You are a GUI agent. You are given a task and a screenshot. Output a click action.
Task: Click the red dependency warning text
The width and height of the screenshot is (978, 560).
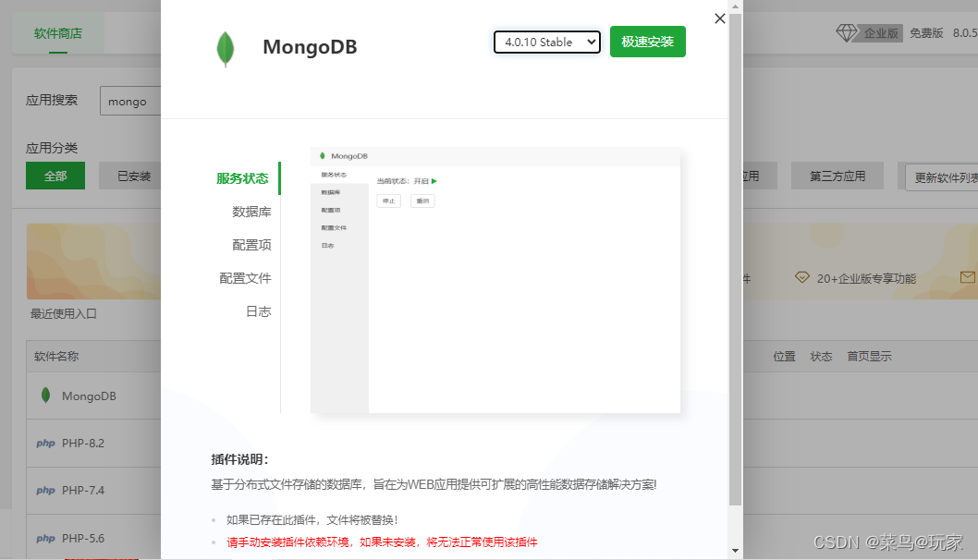[382, 542]
